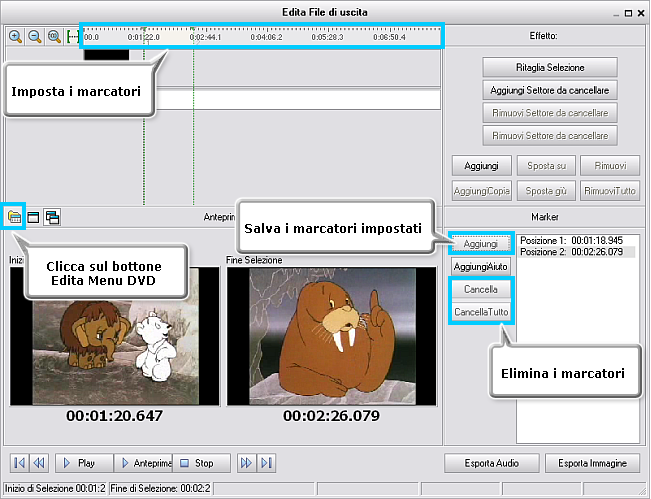
Task: Click the RimuoviTutto button
Action: coord(610,191)
